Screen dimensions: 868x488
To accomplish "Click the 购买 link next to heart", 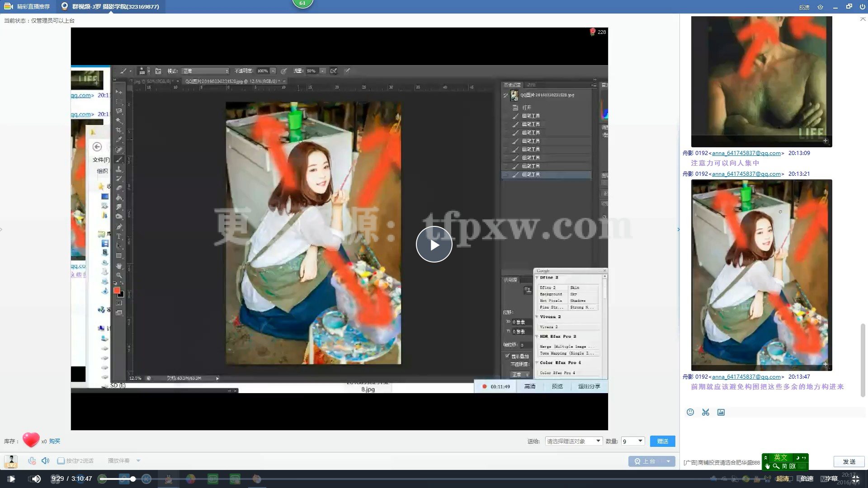I will click(55, 441).
